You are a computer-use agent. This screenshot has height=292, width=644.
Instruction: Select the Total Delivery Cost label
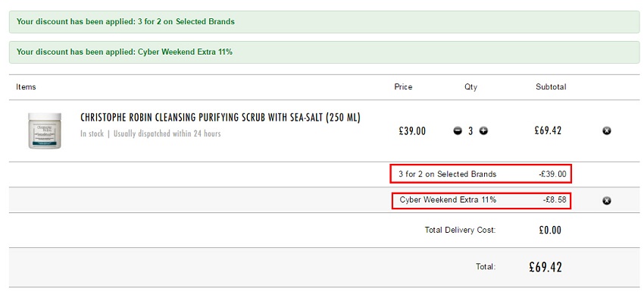(460, 230)
